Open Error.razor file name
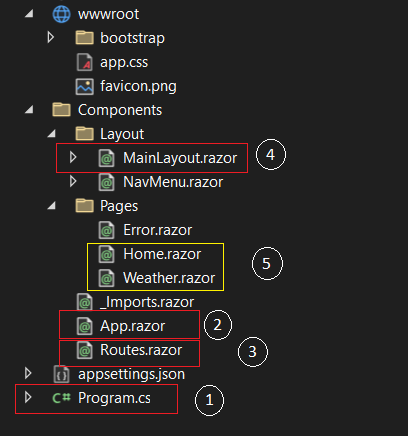408x436 pixels. (158, 230)
